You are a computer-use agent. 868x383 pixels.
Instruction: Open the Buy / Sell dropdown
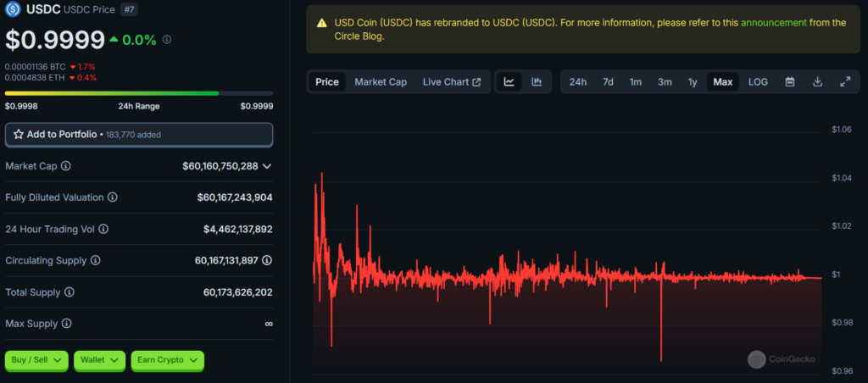[x=36, y=360]
